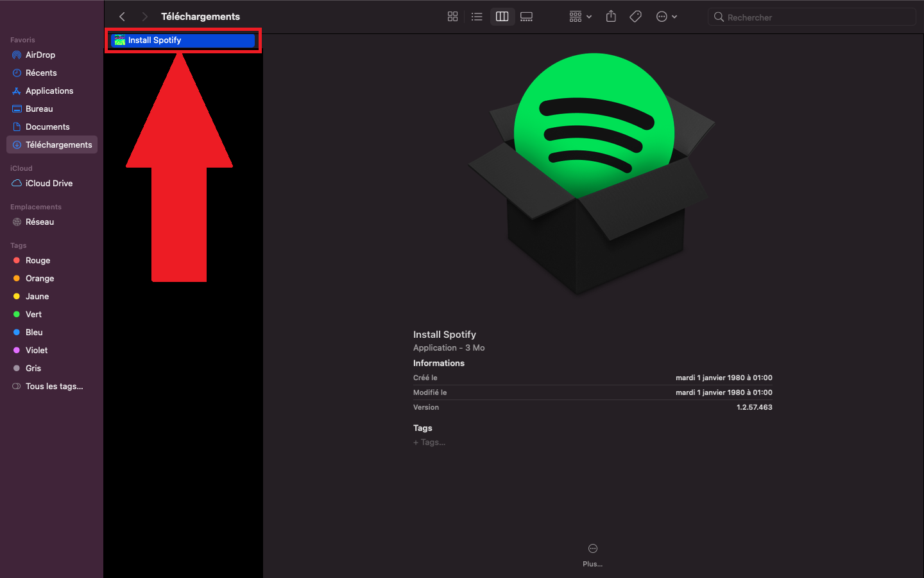Click the tag icon in toolbar
This screenshot has height=578, width=924.
[635, 17]
